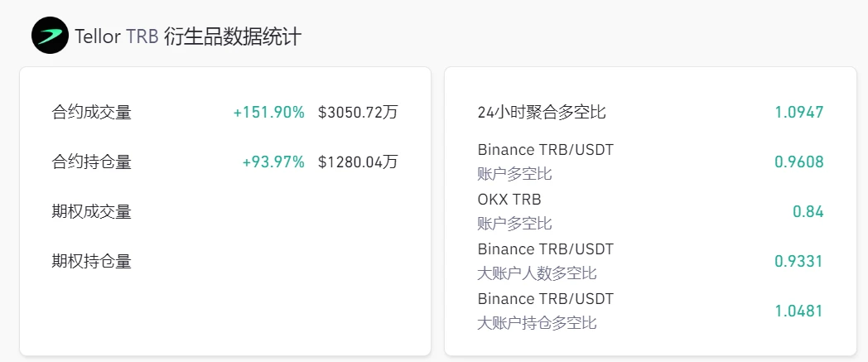
Task: Select the 合约成交量 label
Action: tap(91, 112)
